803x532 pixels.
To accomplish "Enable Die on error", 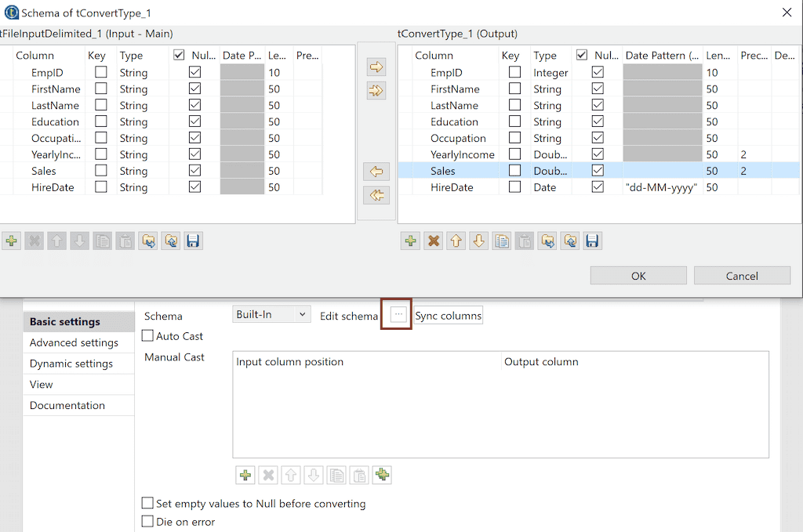I will (x=147, y=521).
